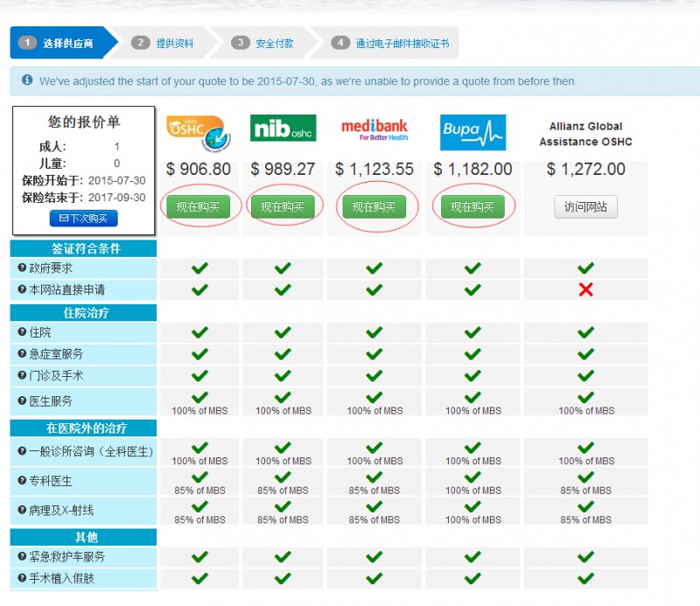Buy now for the $1,182.00 Bupa plan
Viewport: 700px width, 606px height.
[x=472, y=206]
